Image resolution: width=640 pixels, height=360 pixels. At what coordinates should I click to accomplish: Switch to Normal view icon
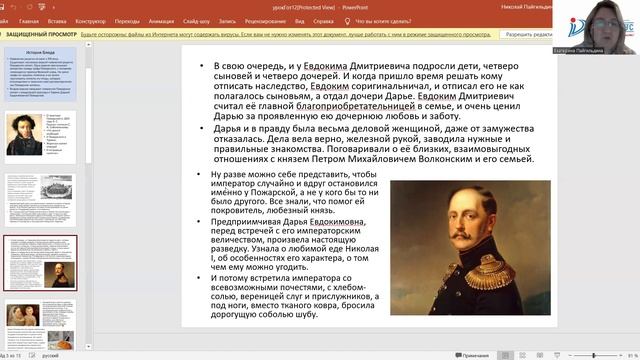(505, 356)
